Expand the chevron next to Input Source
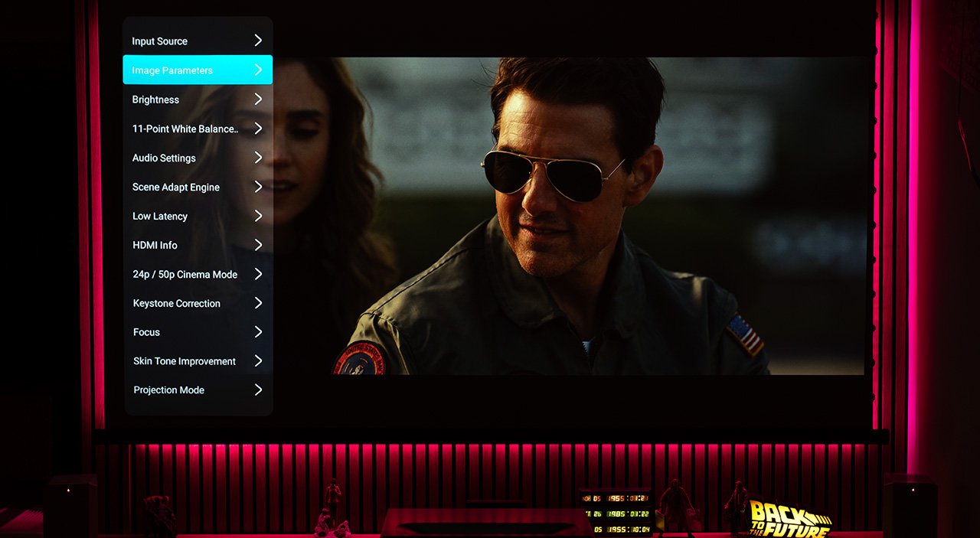The height and width of the screenshot is (538, 980). tap(258, 41)
